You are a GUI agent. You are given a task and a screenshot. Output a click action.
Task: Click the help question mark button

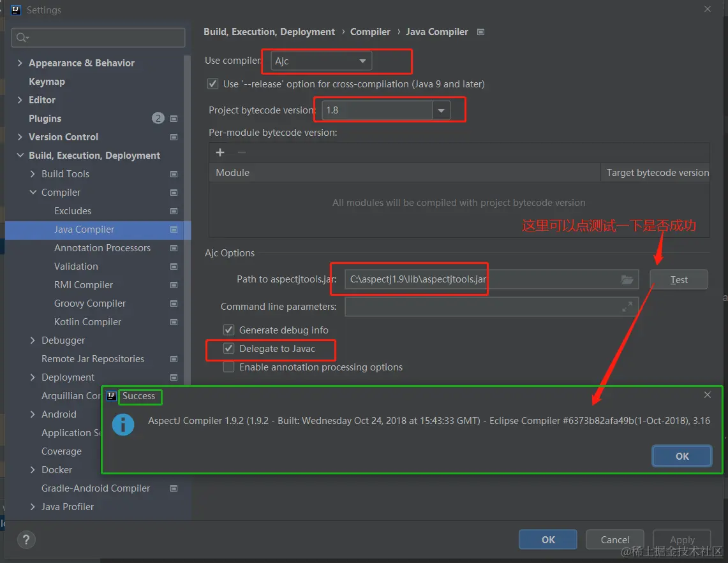pyautogui.click(x=26, y=540)
